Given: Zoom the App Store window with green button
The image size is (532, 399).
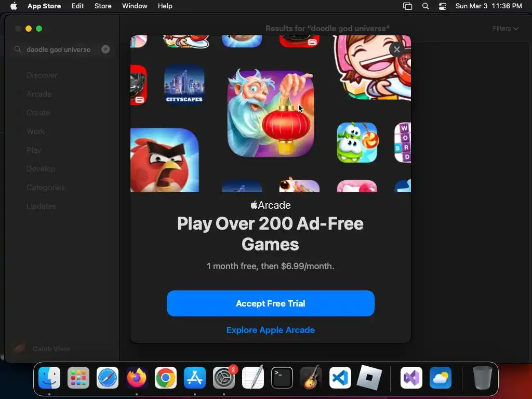Looking at the screenshot, I should (39, 29).
